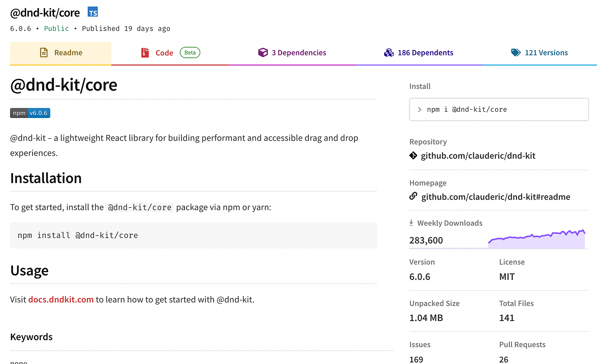Switch to the Code tab
Screen dimensions: 608x364
[171, 53]
